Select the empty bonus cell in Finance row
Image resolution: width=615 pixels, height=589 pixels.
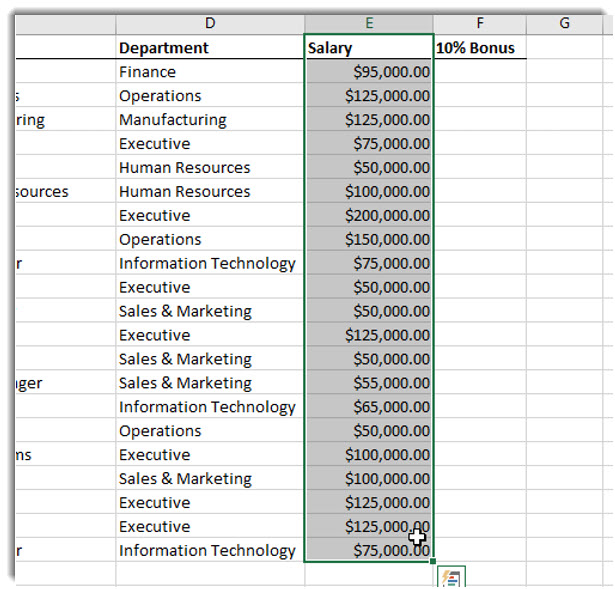(x=480, y=72)
